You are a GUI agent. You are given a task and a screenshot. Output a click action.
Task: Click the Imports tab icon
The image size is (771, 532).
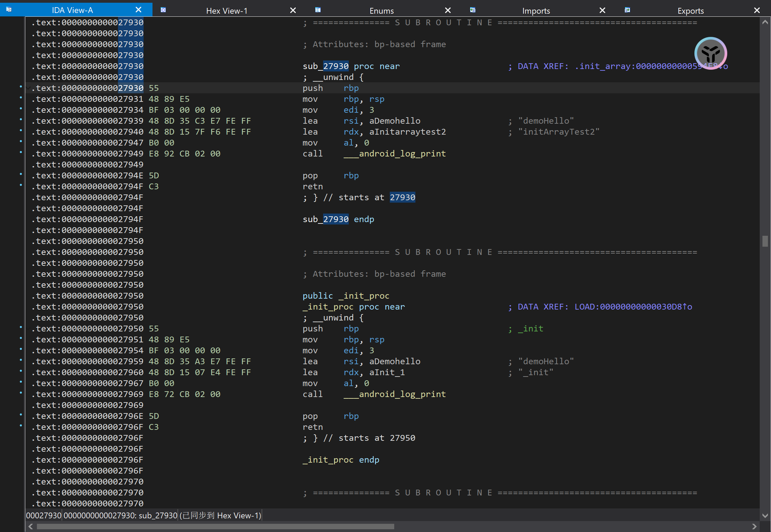point(473,10)
